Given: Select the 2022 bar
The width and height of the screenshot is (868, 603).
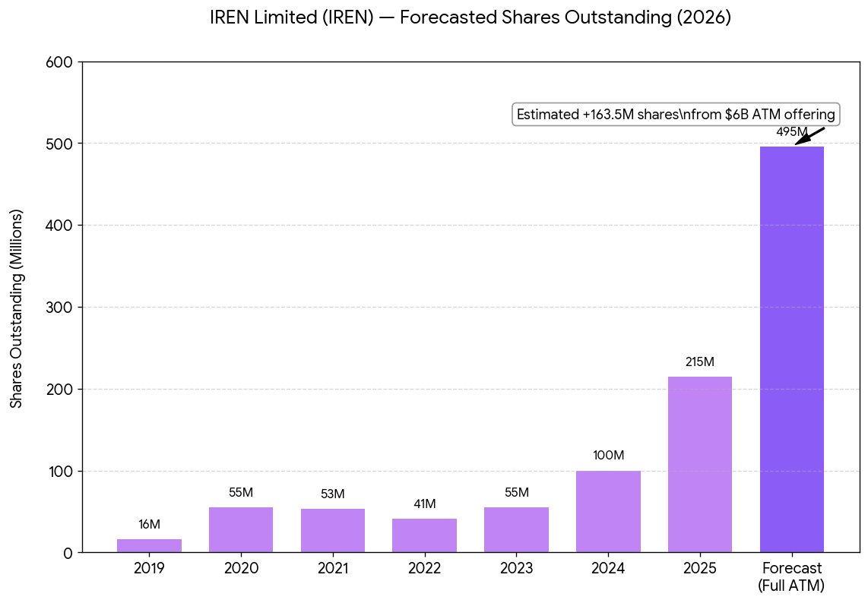Looking at the screenshot, I should point(425,535).
